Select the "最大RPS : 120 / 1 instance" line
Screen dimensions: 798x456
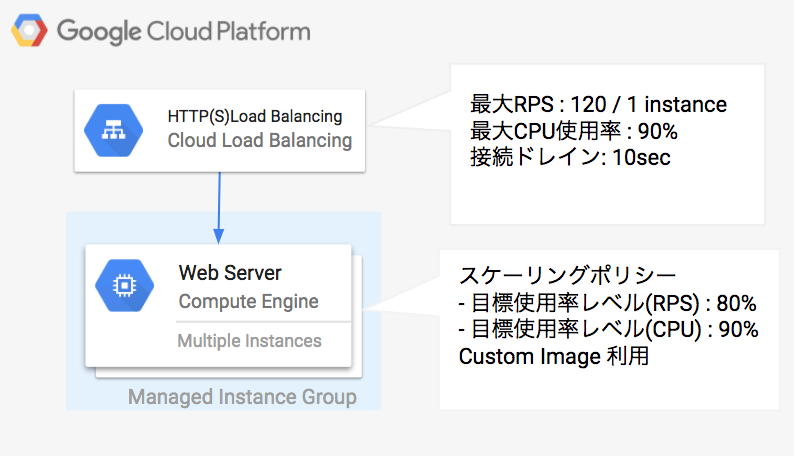pos(598,105)
